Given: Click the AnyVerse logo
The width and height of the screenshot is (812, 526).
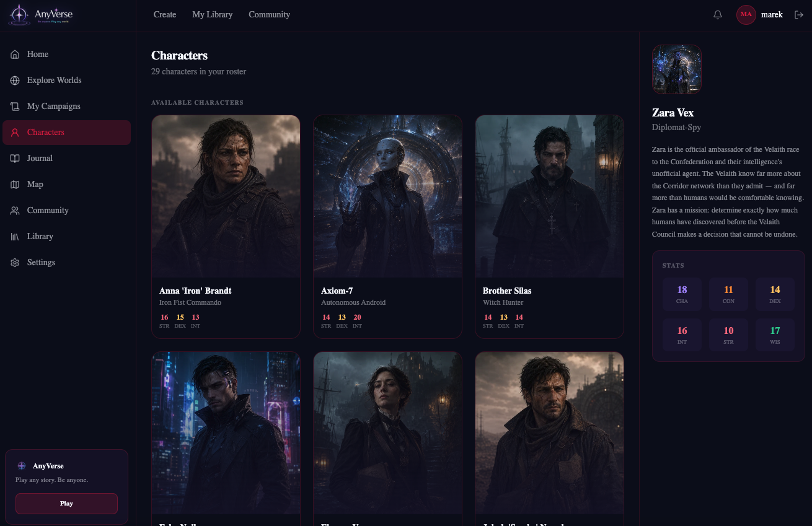Looking at the screenshot, I should click(41, 15).
